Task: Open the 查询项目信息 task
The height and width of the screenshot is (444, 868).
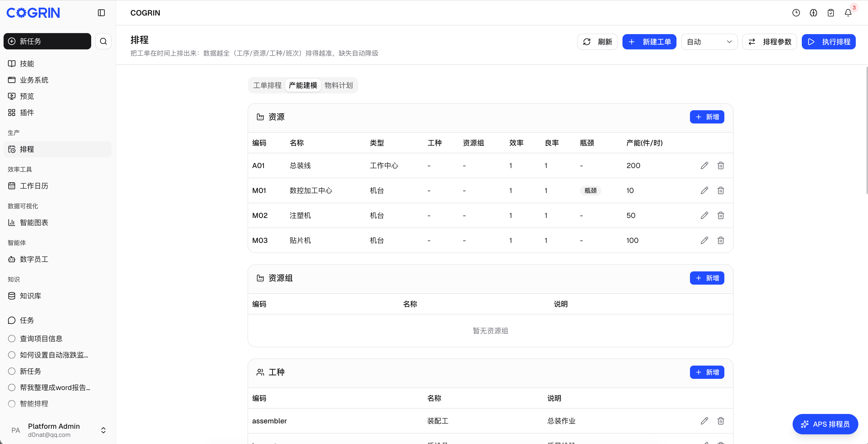Action: [57, 339]
